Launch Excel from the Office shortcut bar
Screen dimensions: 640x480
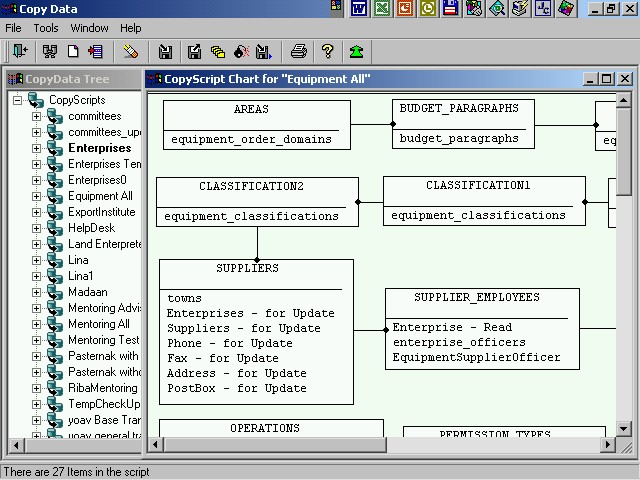pyautogui.click(x=382, y=9)
